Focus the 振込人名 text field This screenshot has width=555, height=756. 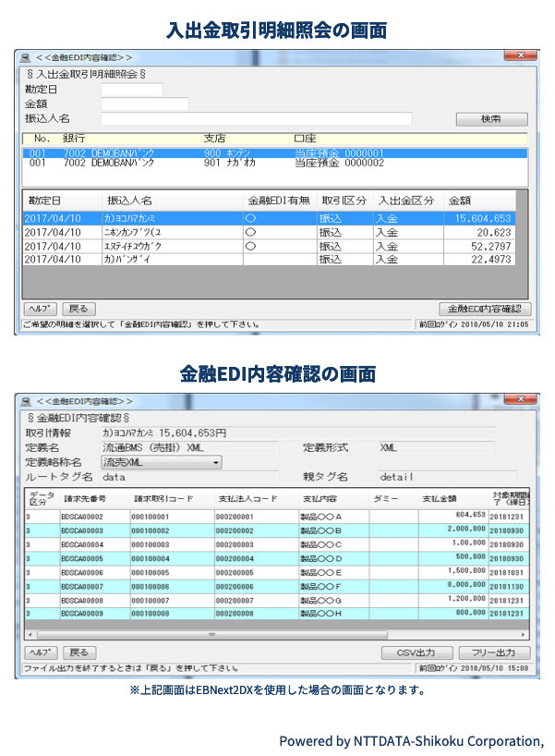pyautogui.click(x=256, y=118)
